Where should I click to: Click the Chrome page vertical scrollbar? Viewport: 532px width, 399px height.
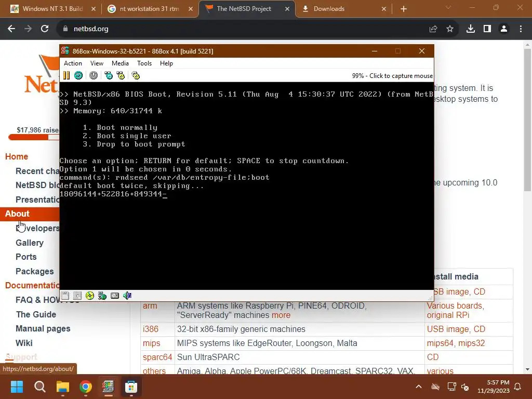click(x=527, y=120)
